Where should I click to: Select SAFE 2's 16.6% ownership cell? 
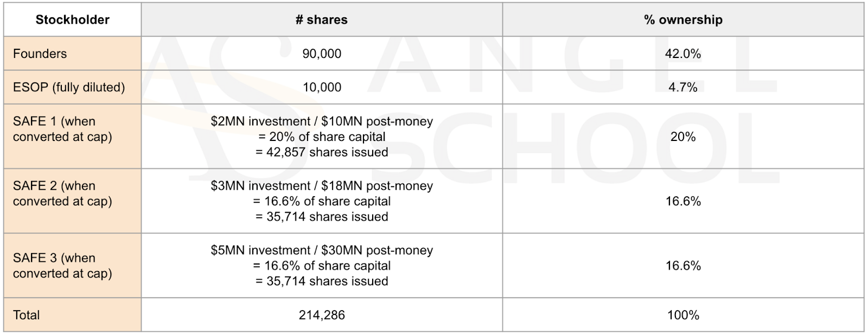(683, 201)
